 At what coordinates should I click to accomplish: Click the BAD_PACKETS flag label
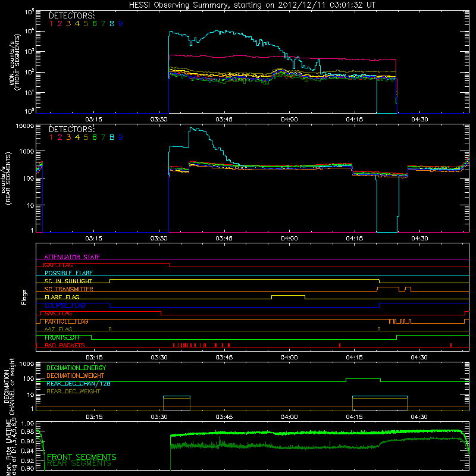point(65,345)
